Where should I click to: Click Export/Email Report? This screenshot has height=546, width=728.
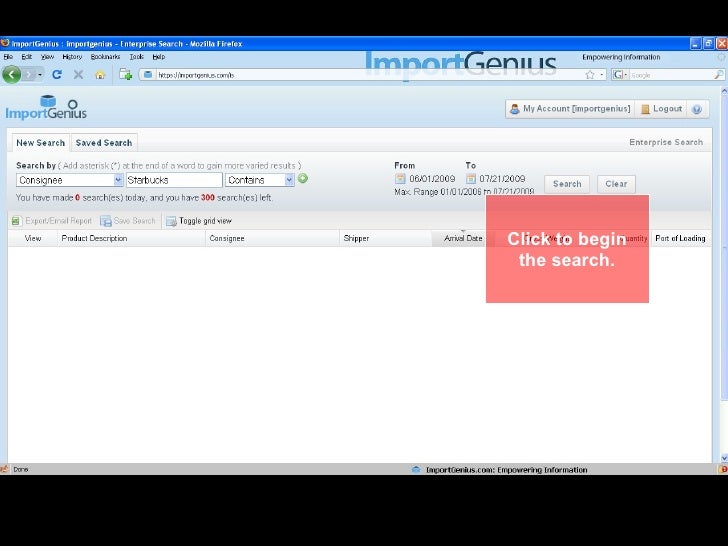tap(52, 221)
